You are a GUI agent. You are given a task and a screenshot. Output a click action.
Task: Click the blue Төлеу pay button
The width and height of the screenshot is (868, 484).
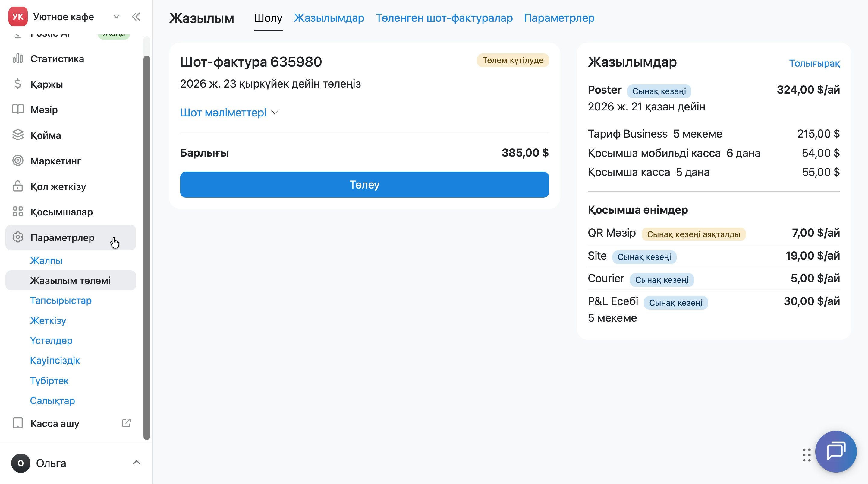(365, 184)
